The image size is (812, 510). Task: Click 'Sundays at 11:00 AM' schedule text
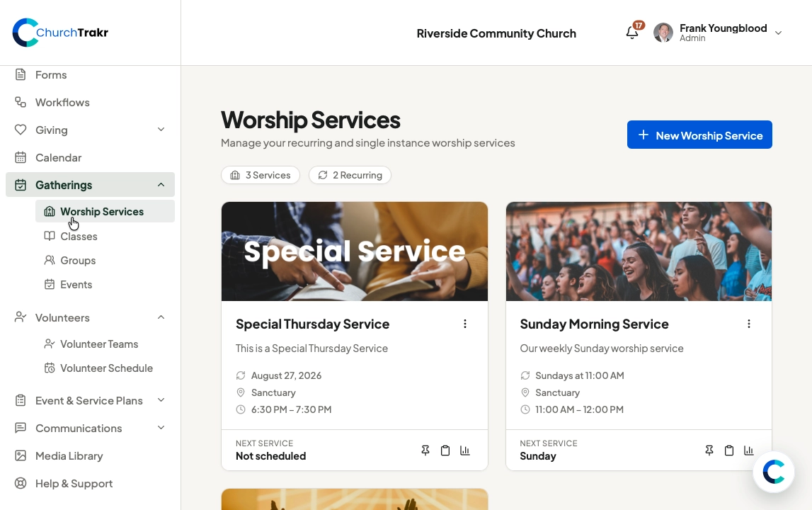580,375
